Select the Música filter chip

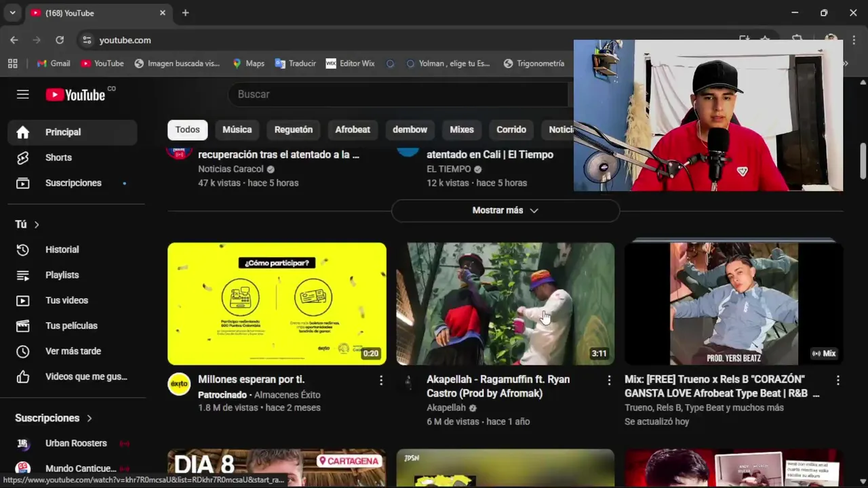point(237,129)
